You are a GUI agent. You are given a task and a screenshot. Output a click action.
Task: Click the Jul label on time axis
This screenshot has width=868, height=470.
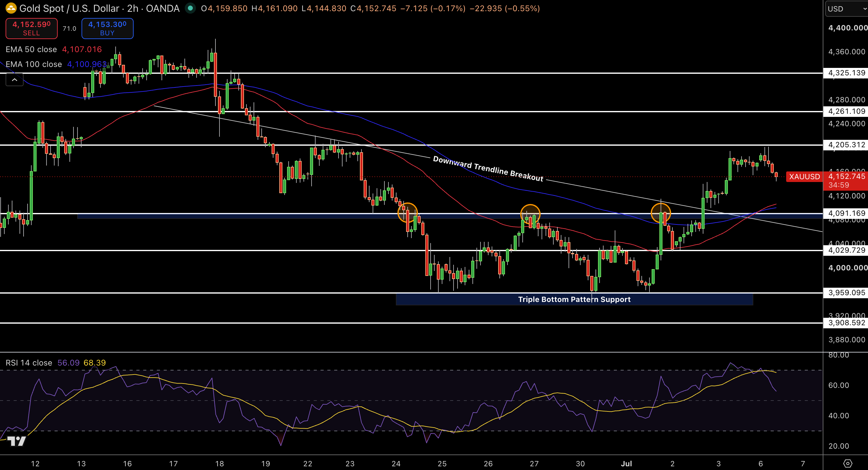point(627,463)
